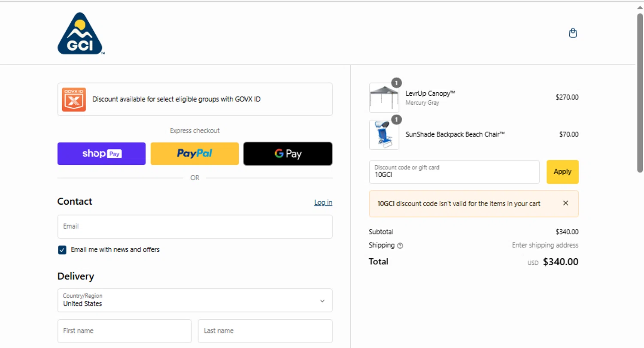Click the shipping help question mark icon
Image resolution: width=644 pixels, height=348 pixels.
[x=400, y=246]
